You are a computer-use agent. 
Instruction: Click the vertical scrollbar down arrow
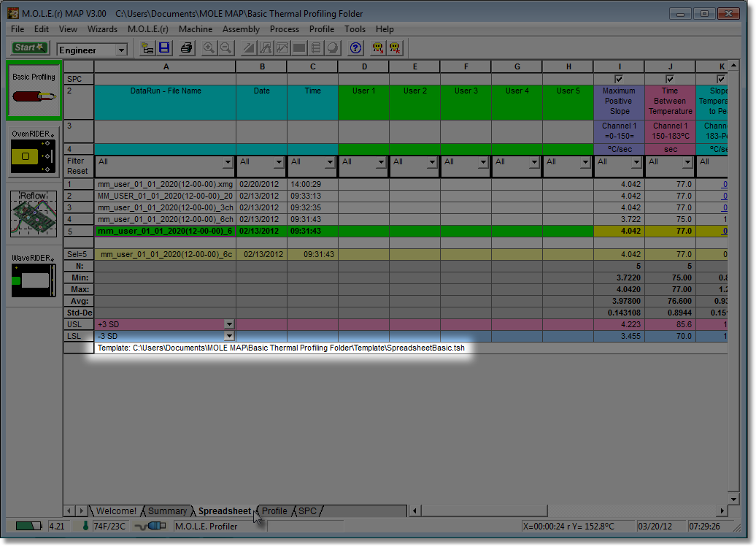733,500
